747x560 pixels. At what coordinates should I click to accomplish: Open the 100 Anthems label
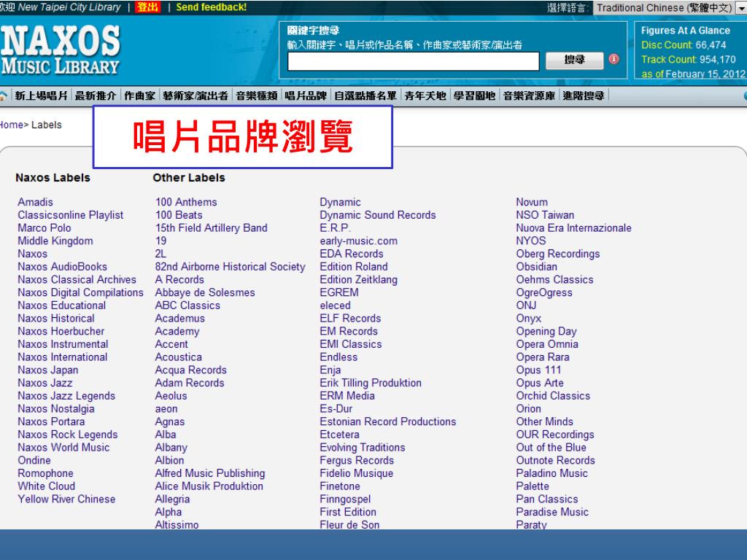coord(186,202)
